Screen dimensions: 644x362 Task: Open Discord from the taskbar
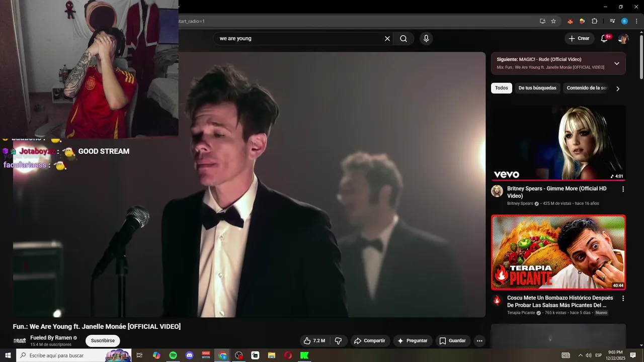tap(190, 355)
